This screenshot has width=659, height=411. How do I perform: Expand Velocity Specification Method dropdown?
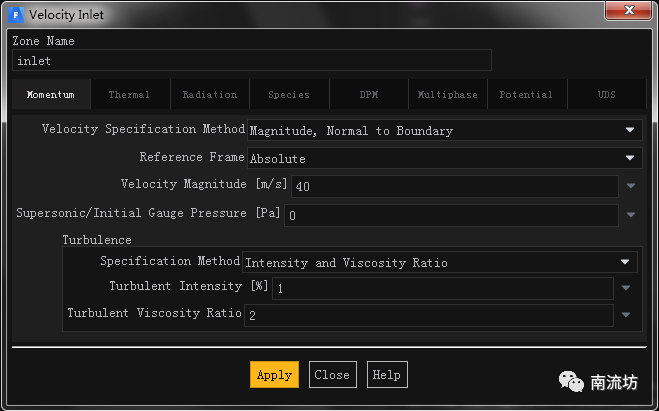(443, 130)
